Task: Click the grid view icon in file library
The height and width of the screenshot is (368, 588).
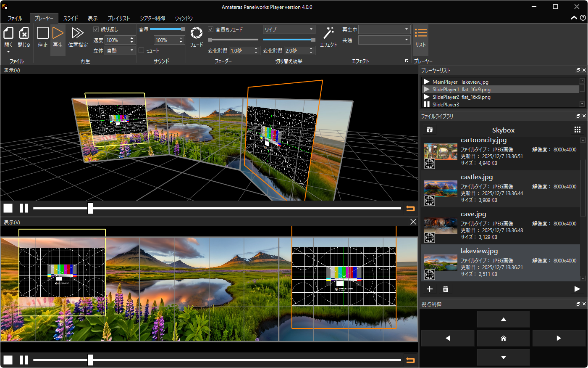Action: (x=577, y=130)
